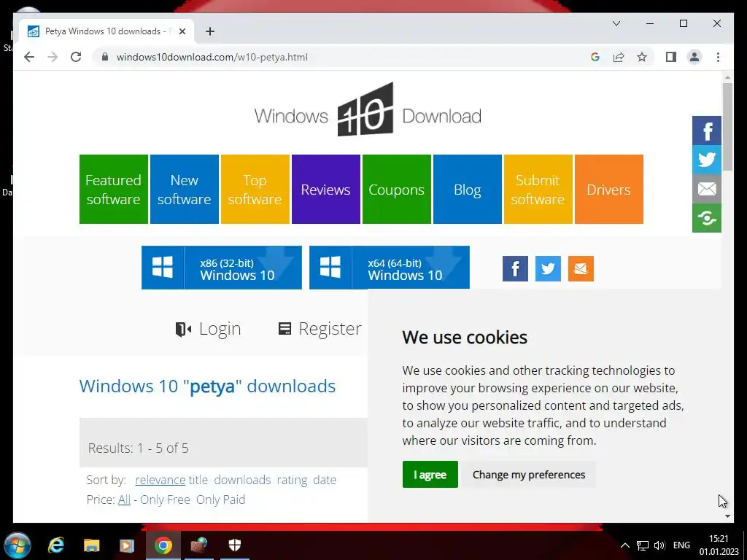Image resolution: width=747 pixels, height=560 pixels.
Task: Open the Blog tile
Action: [468, 189]
